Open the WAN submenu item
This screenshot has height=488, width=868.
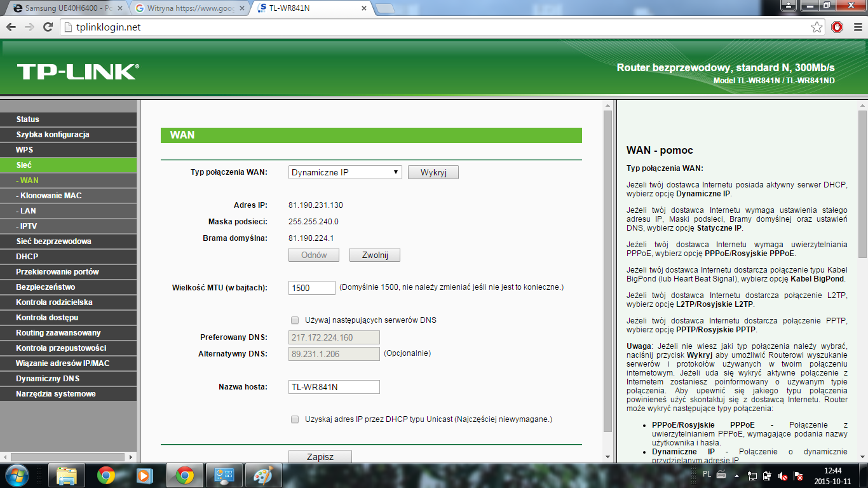click(x=69, y=180)
